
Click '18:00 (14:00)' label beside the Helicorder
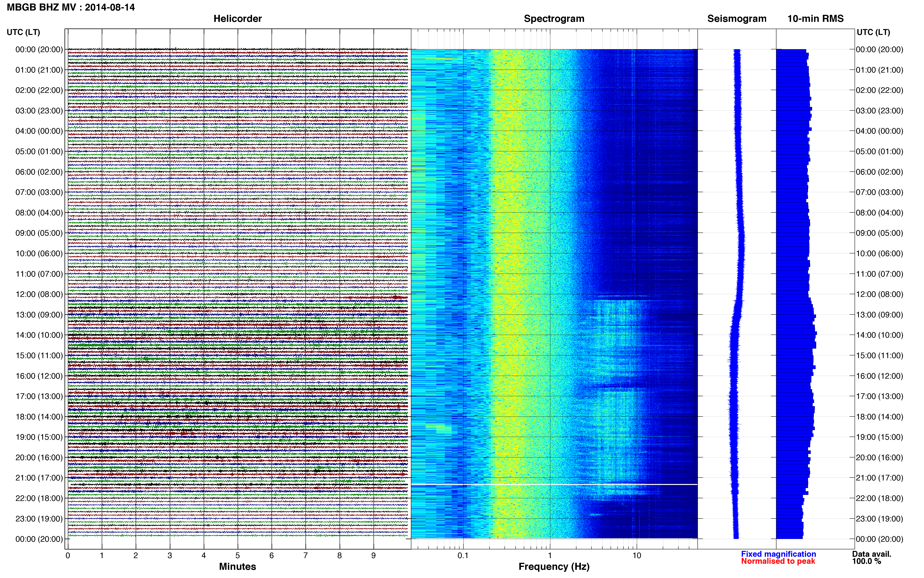pyautogui.click(x=39, y=417)
